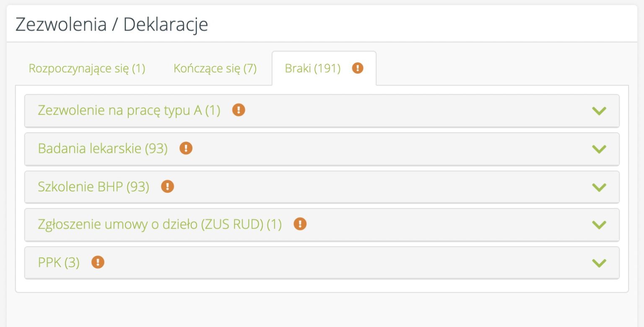Viewport: 644px width, 327px height.
Task: Click the warning icon on Braki tab
Action: pyautogui.click(x=357, y=68)
